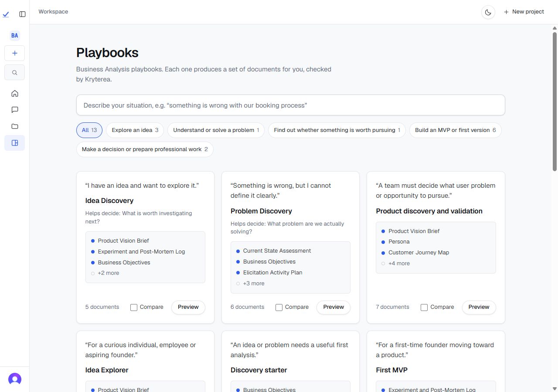Screen dimensions: 558x392
Task: Open search via magnifier icon
Action: click(x=15, y=73)
